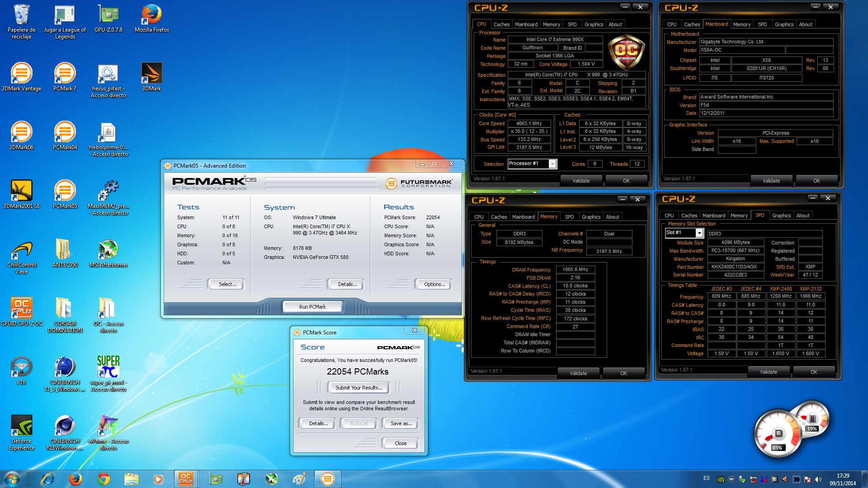Open the hexus_pifast shortcut icon

click(108, 80)
